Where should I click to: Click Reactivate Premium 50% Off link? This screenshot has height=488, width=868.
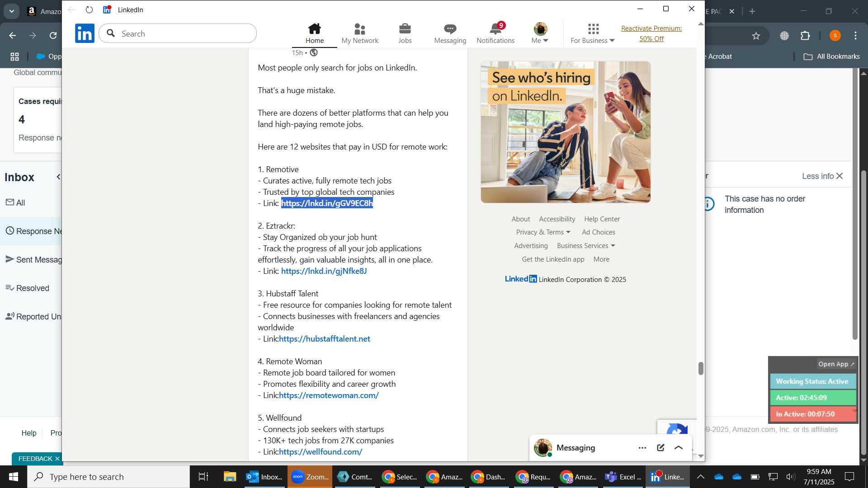651,33
